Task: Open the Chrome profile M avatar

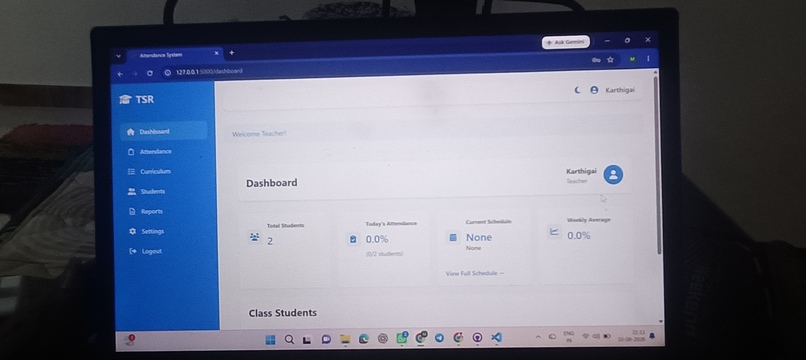Action: [x=632, y=59]
